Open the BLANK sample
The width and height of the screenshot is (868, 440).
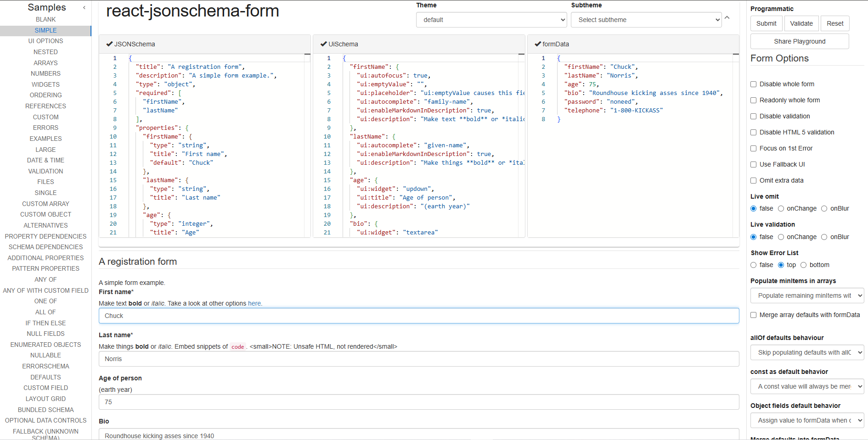tap(45, 19)
